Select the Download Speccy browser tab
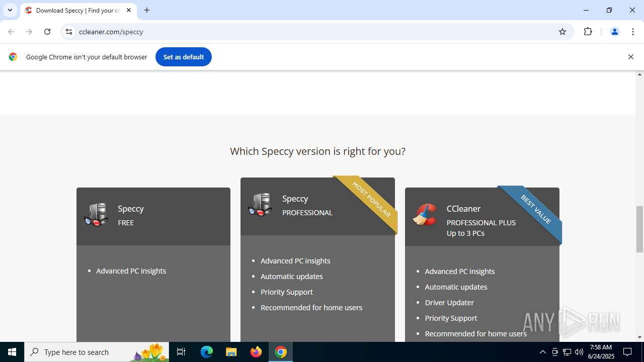Viewport: 644px width, 362px height. (78, 10)
